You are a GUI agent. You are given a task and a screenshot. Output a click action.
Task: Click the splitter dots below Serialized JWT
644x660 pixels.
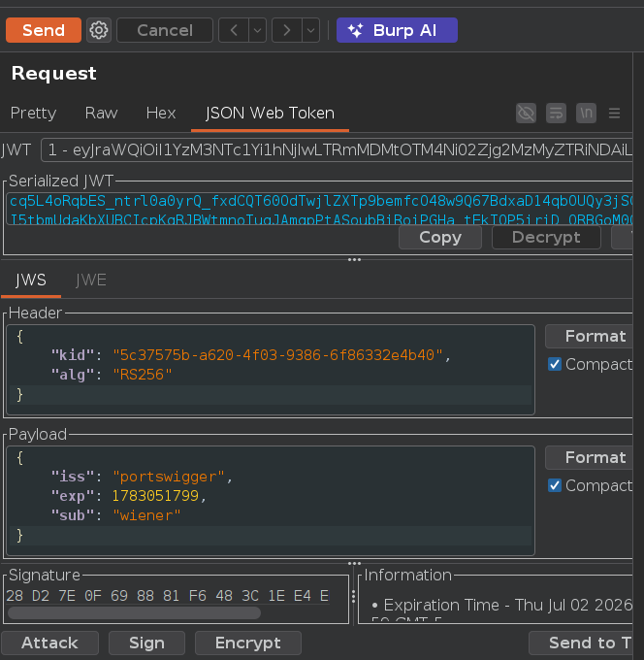355,260
